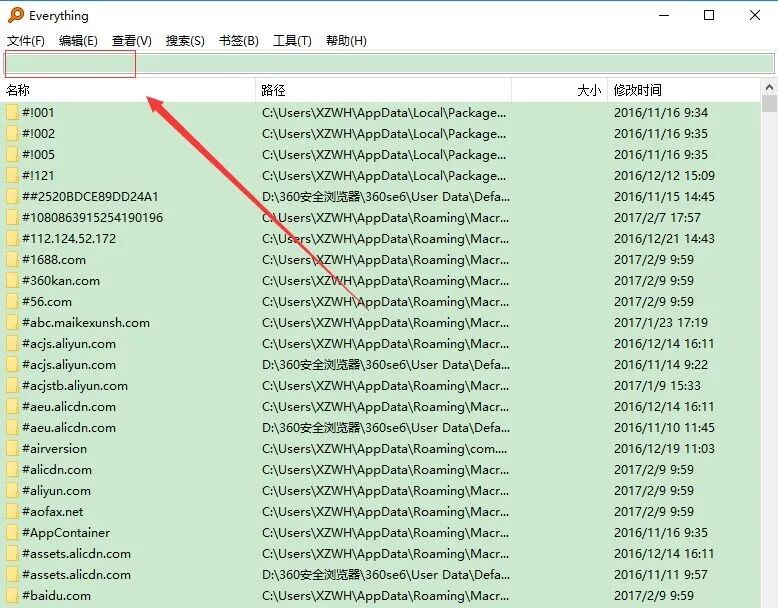Click the scrollbar up arrow

point(769,87)
